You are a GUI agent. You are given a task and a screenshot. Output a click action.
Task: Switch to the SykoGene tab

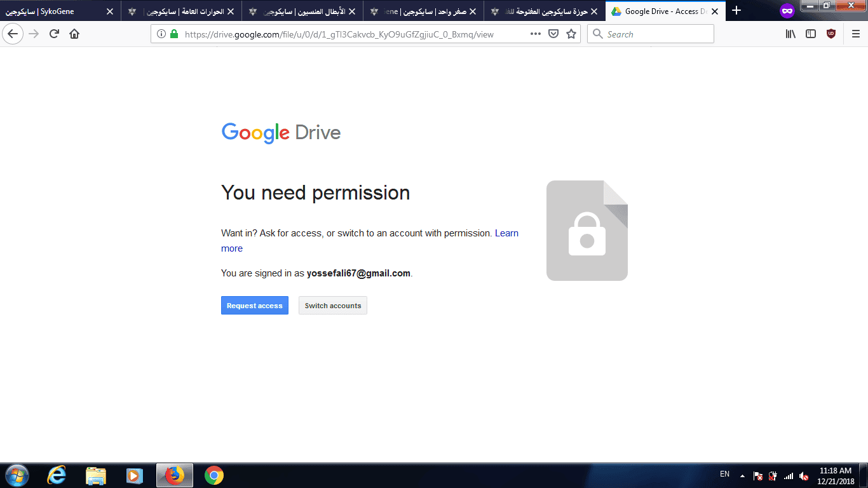[57, 11]
